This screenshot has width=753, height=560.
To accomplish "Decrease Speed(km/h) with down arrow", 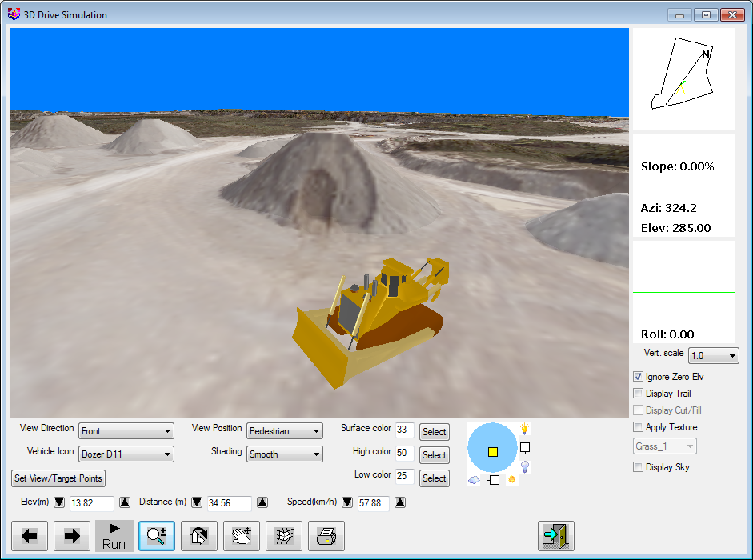I will (x=347, y=502).
